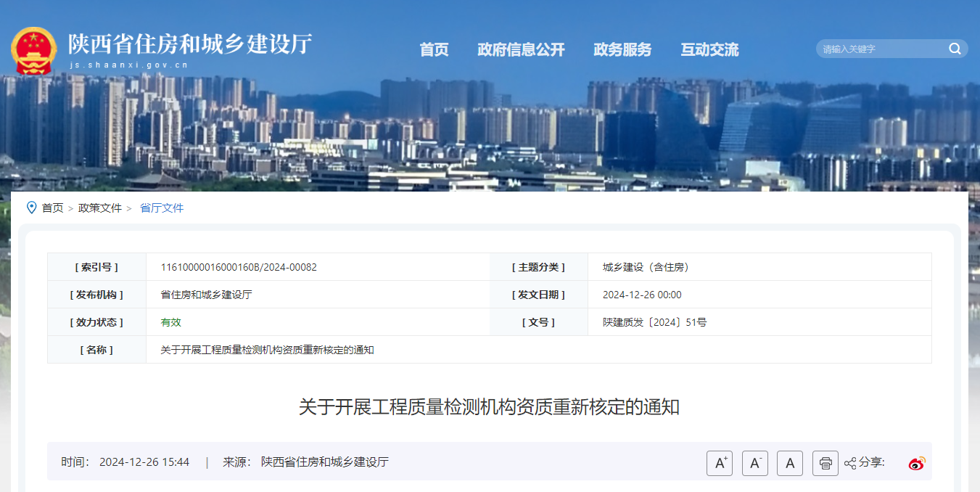Reset font size with the A button
This screenshot has height=492, width=980.
pyautogui.click(x=790, y=463)
